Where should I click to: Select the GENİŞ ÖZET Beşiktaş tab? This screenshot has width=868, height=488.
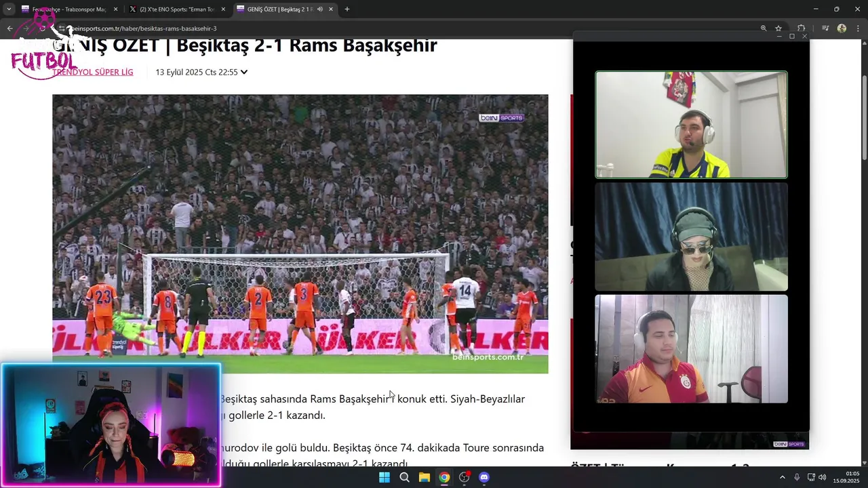click(285, 9)
